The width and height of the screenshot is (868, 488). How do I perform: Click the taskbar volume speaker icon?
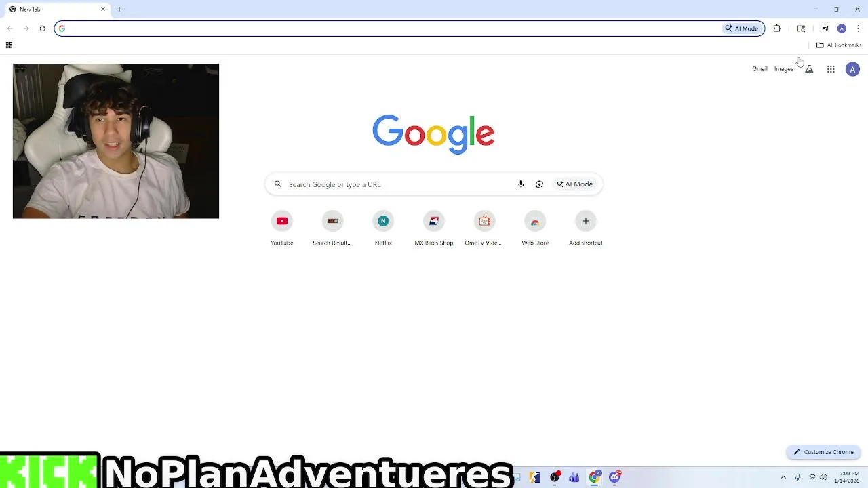pos(823,477)
